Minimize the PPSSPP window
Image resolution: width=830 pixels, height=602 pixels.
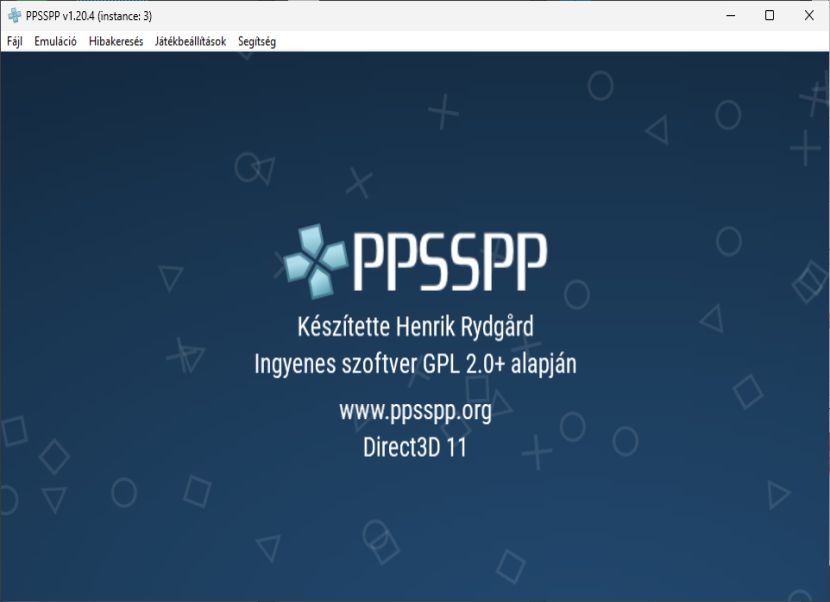pyautogui.click(x=731, y=15)
